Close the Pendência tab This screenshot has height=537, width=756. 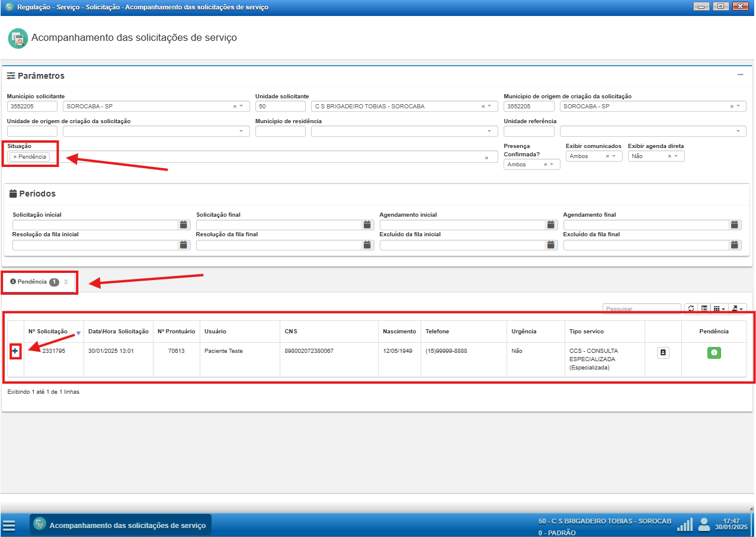pyautogui.click(x=66, y=282)
